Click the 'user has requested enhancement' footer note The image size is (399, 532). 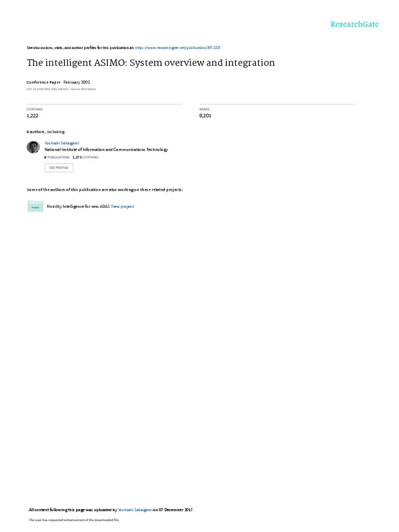point(74,520)
